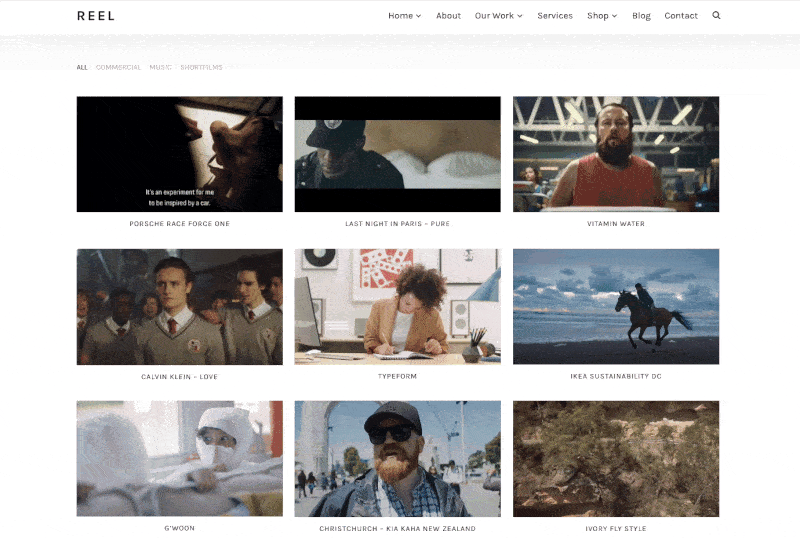The image size is (800, 538).
Task: Open the About page
Action: (x=448, y=16)
